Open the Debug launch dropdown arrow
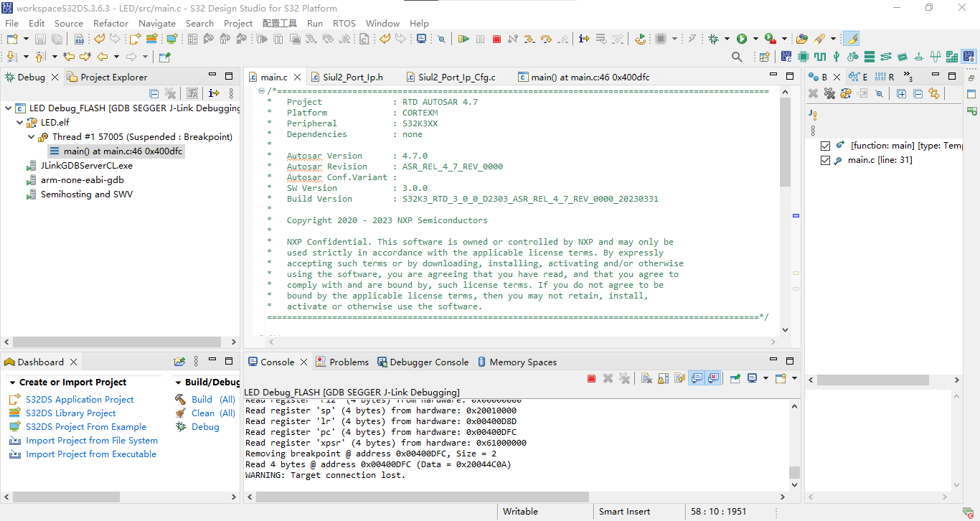 point(727,39)
